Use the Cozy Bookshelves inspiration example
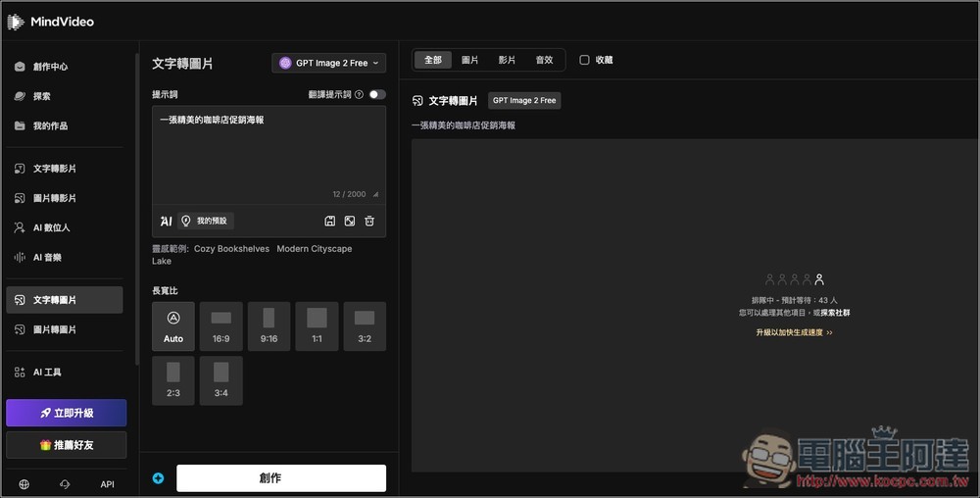Viewport: 980px width, 498px height. tap(231, 249)
